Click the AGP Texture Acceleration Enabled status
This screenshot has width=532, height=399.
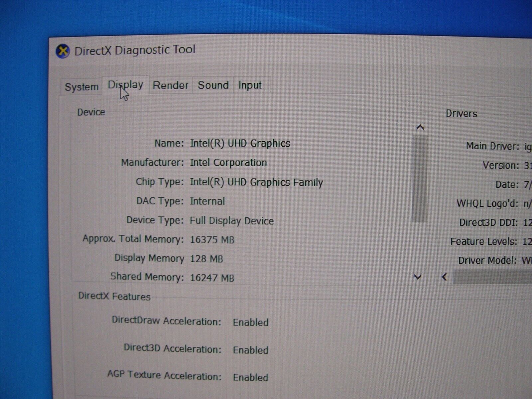251,377
